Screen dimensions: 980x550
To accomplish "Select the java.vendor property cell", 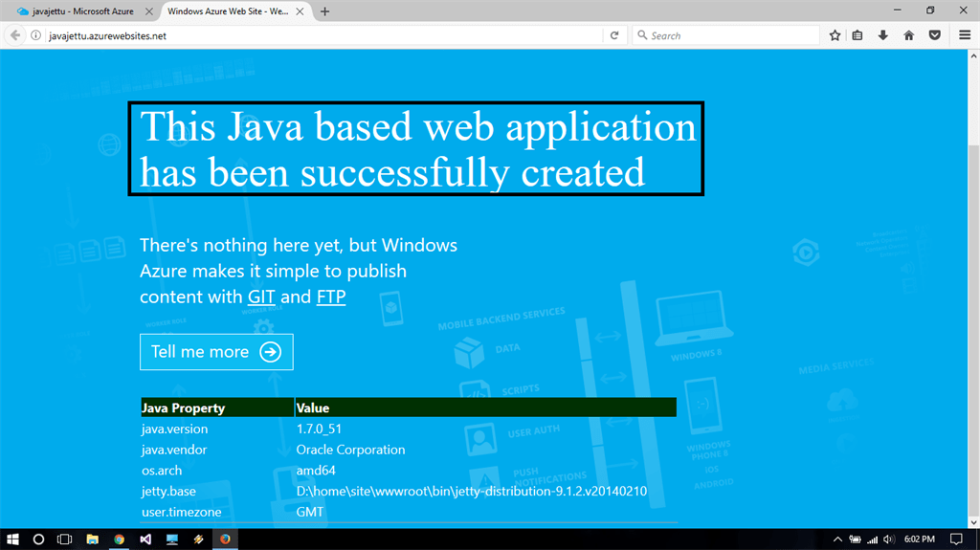I will tap(174, 450).
